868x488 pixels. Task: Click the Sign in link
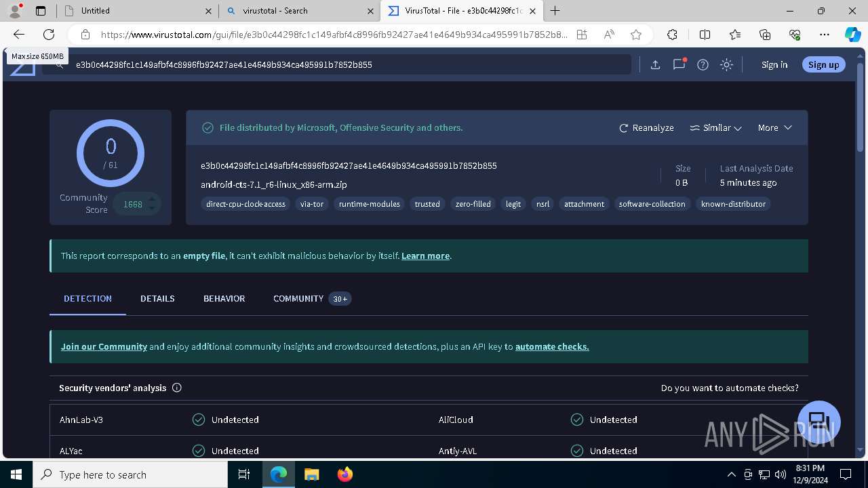[x=774, y=64]
